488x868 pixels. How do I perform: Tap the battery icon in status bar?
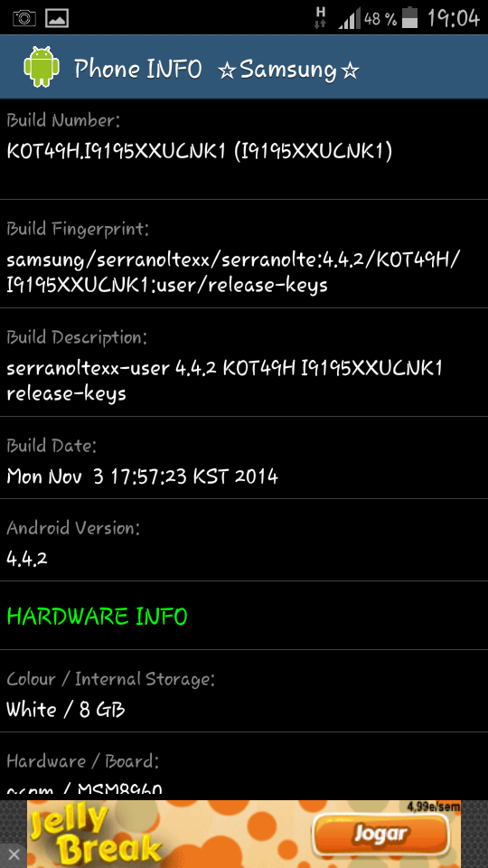[x=409, y=18]
